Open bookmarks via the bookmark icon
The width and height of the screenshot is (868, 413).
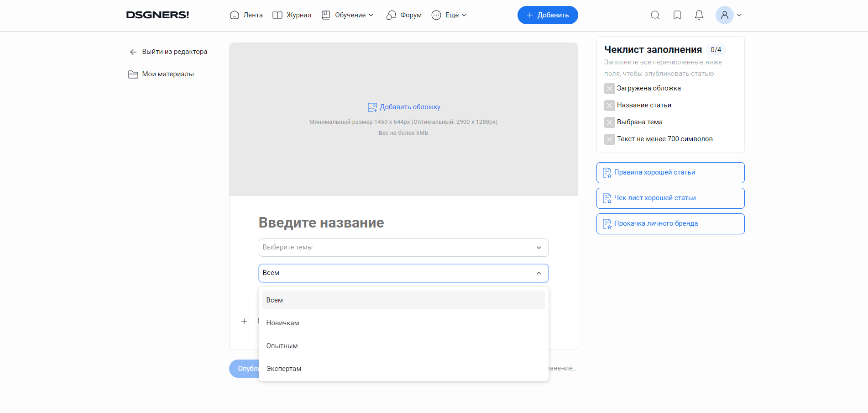tap(677, 15)
